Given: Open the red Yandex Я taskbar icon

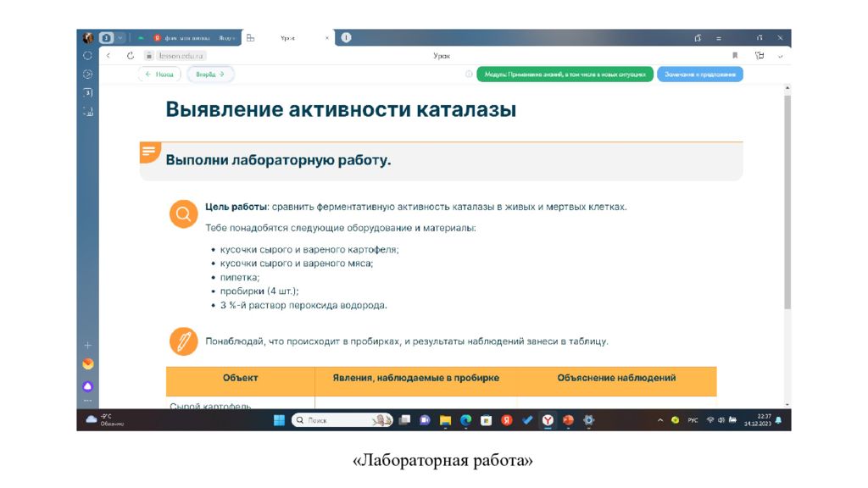Looking at the screenshot, I should 507,420.
